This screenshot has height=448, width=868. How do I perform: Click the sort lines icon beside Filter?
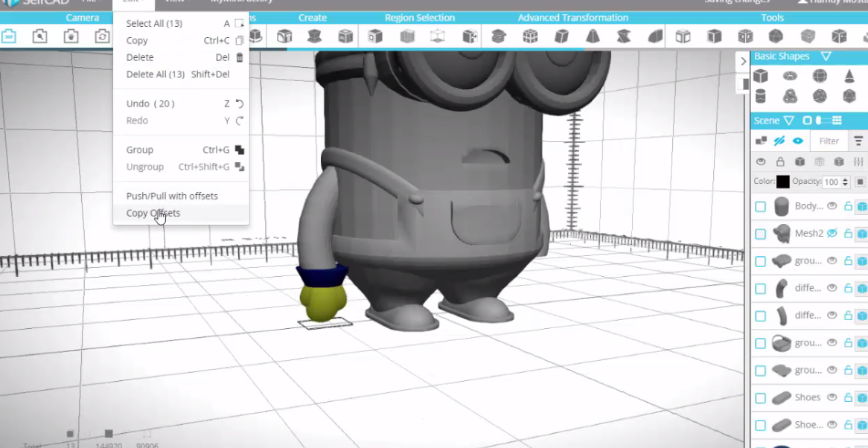click(858, 141)
